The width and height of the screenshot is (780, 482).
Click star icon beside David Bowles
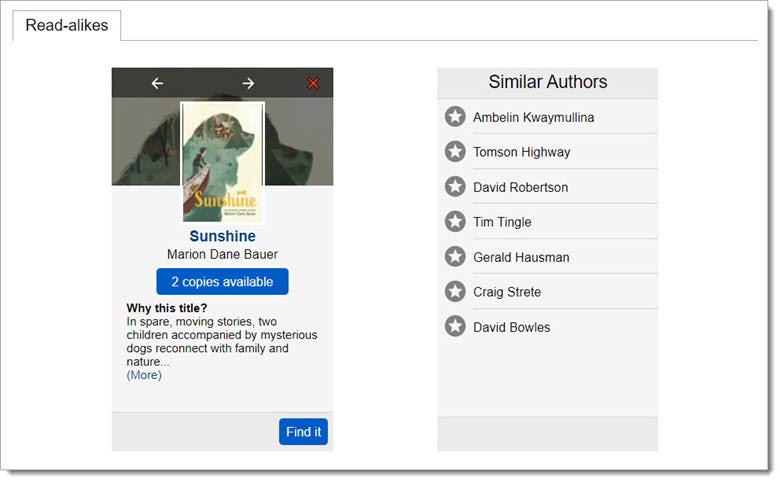(455, 327)
